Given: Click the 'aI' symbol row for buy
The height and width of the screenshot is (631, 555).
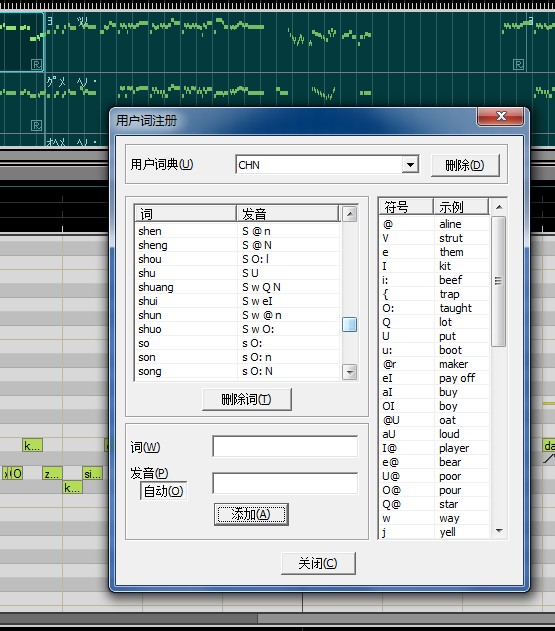Looking at the screenshot, I should 435,392.
